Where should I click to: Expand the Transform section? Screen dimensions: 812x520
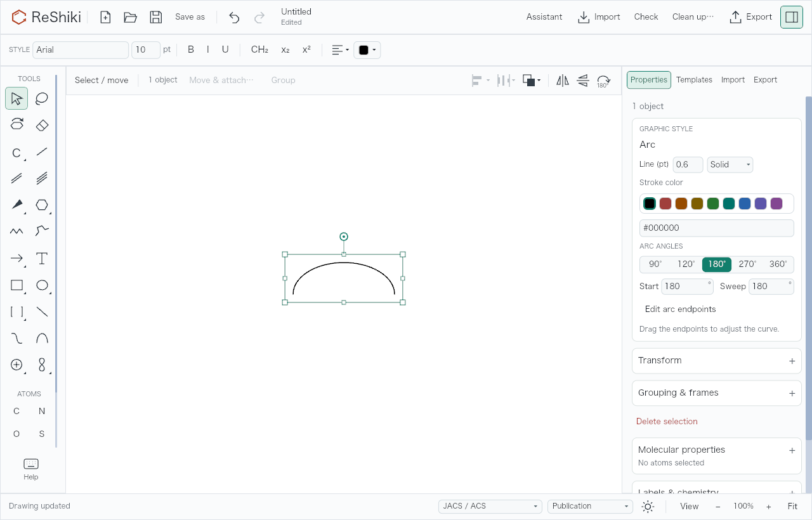point(717,361)
